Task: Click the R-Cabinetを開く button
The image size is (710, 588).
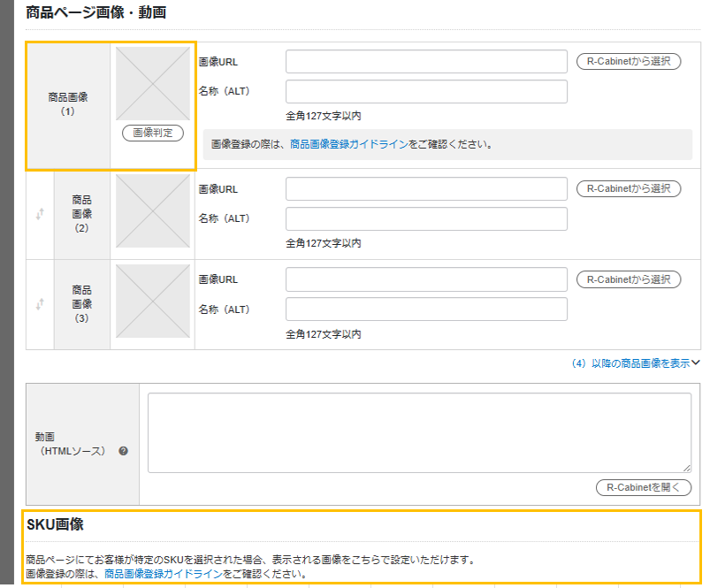Action: pyautogui.click(x=643, y=487)
